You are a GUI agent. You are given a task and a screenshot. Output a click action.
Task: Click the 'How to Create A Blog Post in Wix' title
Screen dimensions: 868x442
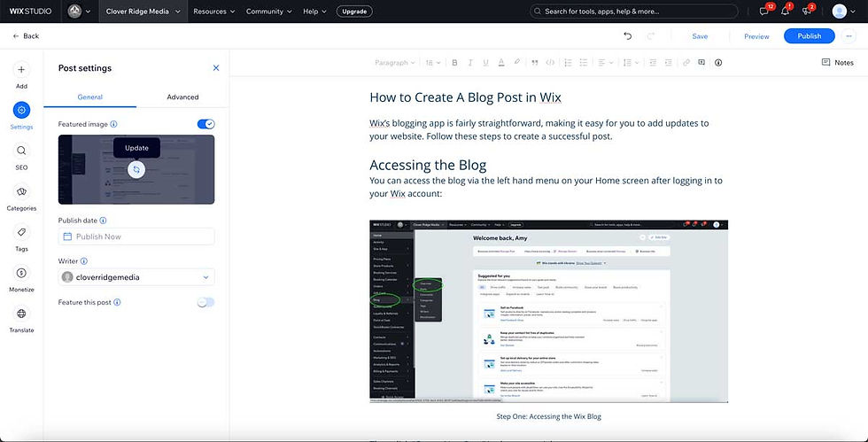(466, 98)
